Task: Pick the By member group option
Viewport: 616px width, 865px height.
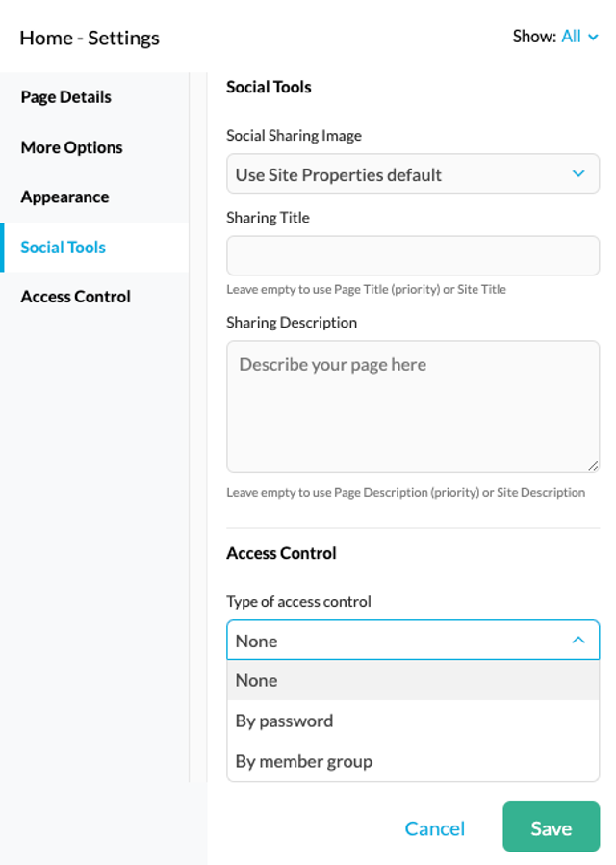Action: coord(413,761)
